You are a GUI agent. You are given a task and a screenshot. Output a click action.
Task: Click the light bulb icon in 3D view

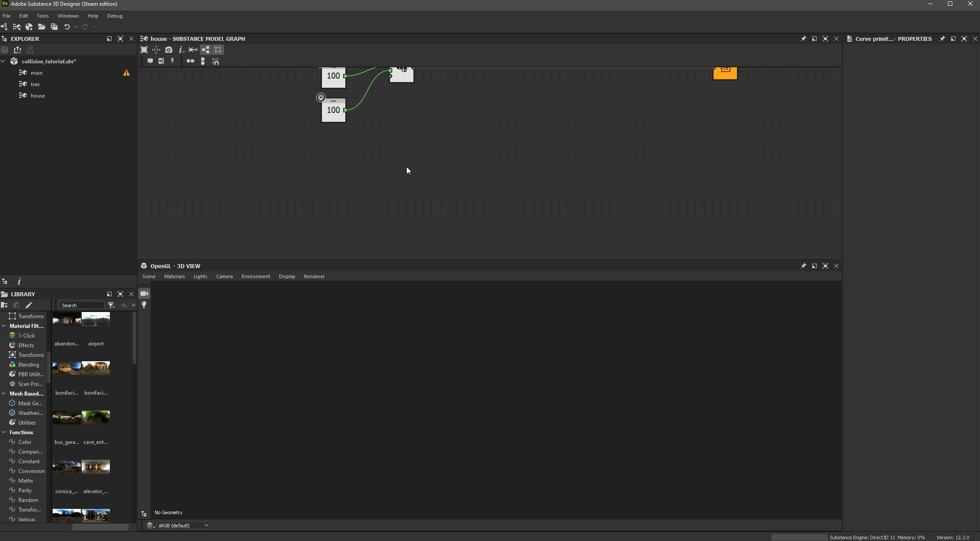pos(144,305)
